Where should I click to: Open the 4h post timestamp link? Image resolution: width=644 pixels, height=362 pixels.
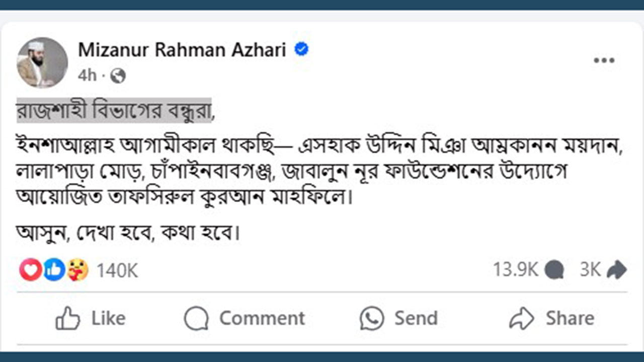click(87, 76)
